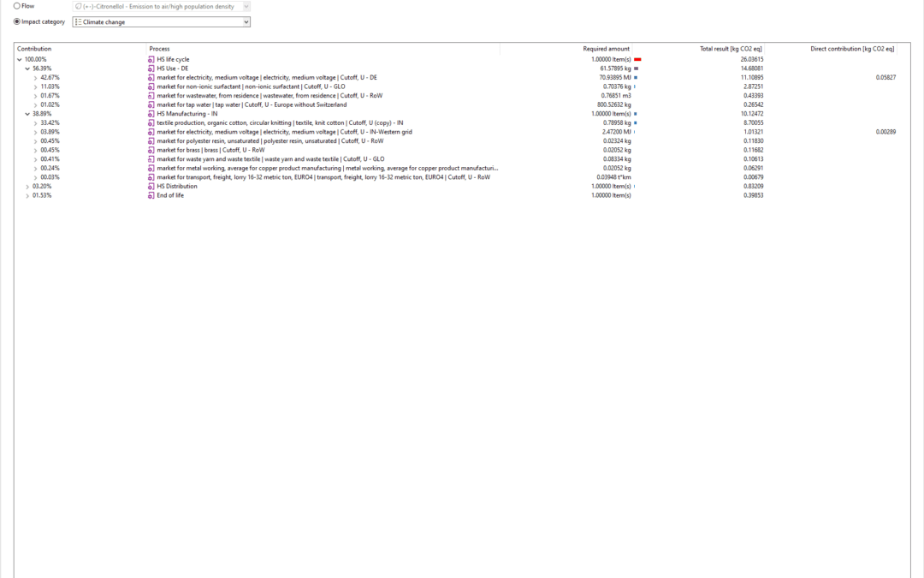Click the red bar next to HS life cycle amount
The image size is (924, 578).
(x=637, y=60)
